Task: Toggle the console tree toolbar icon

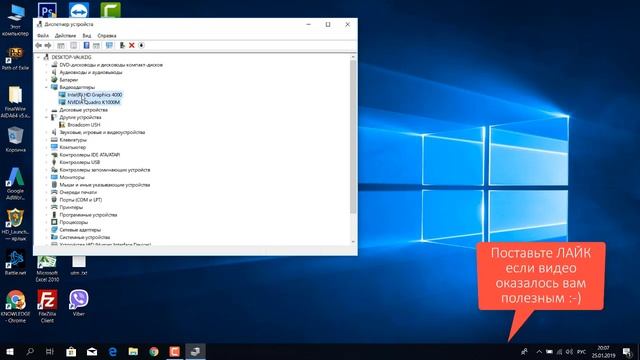Action: click(61, 45)
